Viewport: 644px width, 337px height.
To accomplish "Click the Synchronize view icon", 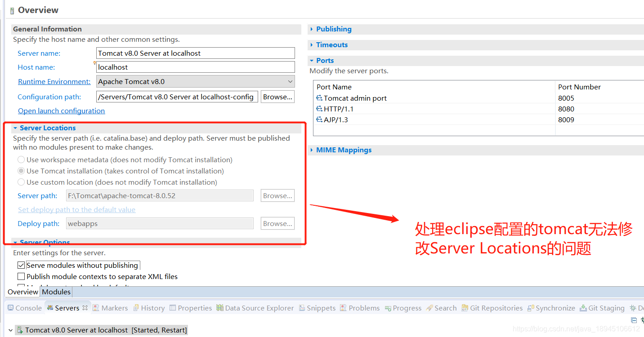I will pyautogui.click(x=531, y=308).
